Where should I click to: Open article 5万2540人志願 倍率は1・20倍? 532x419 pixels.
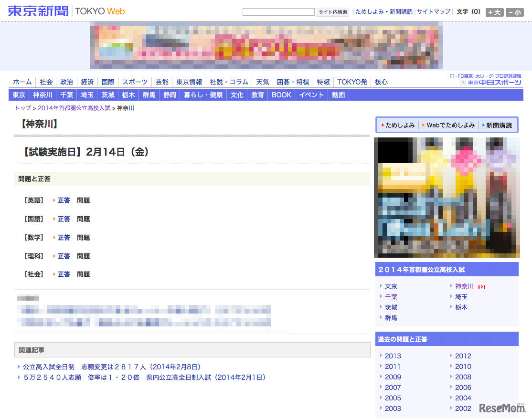[145, 377]
